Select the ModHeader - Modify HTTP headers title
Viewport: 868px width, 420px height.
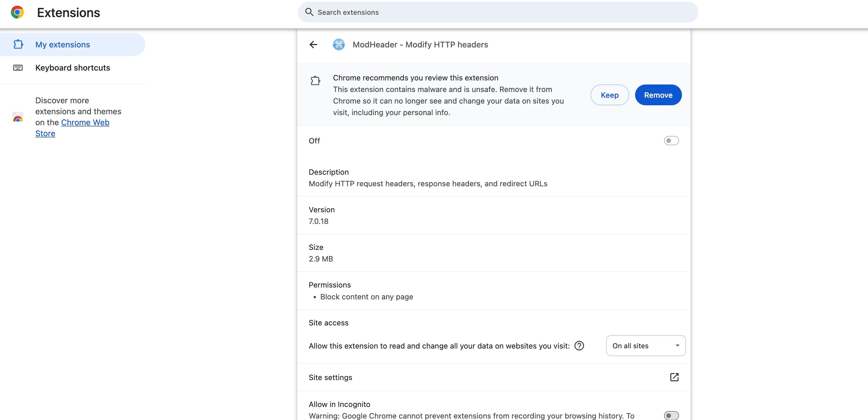(420, 45)
